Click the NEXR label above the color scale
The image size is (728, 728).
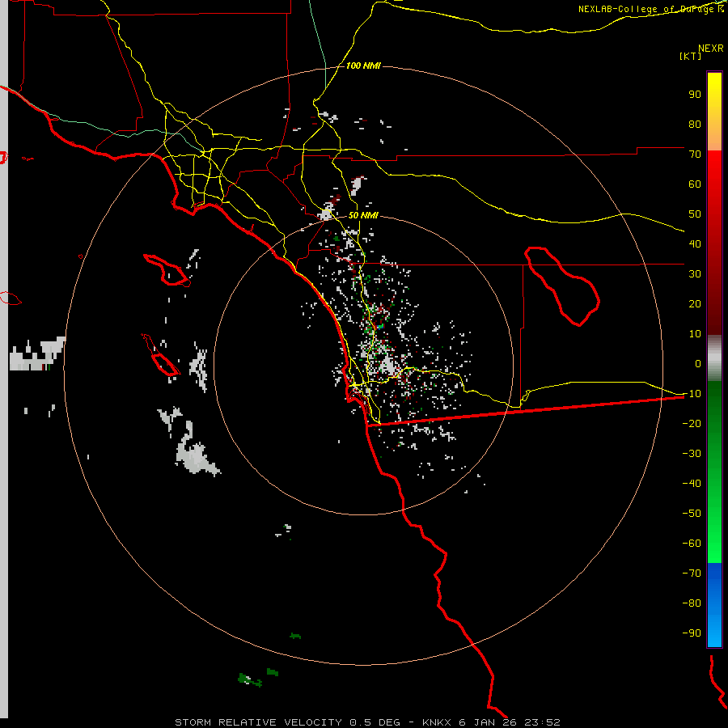[x=711, y=49]
